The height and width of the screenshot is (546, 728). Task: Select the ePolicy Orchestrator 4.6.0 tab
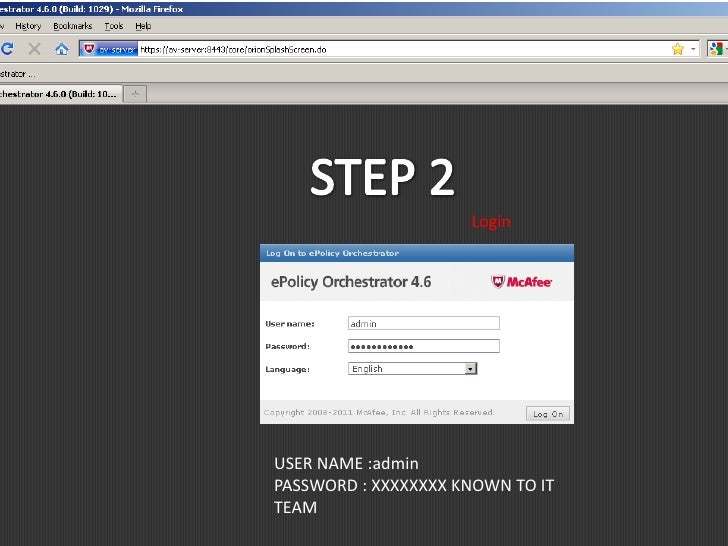(x=60, y=94)
